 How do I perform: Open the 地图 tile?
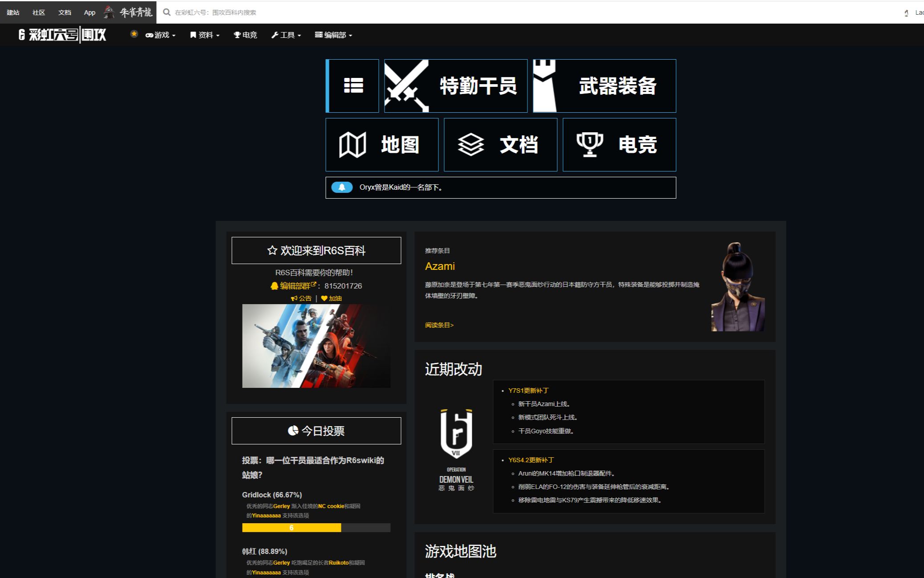click(382, 145)
